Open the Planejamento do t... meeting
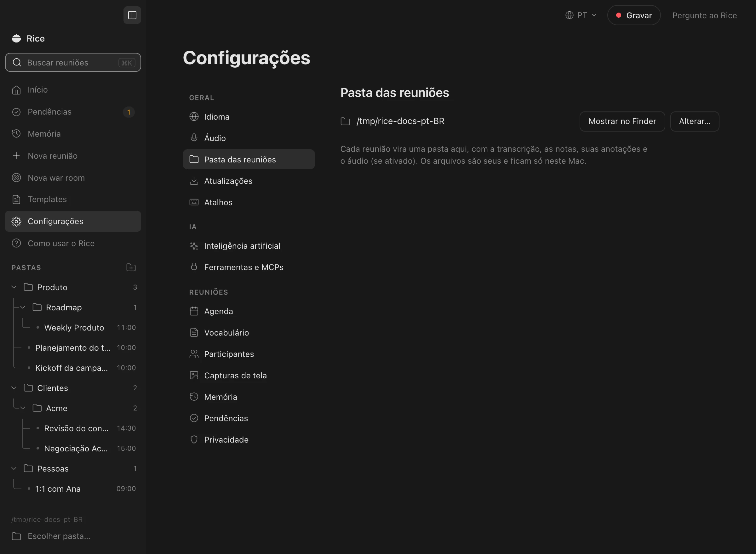Image resolution: width=756 pixels, height=554 pixels. click(73, 348)
